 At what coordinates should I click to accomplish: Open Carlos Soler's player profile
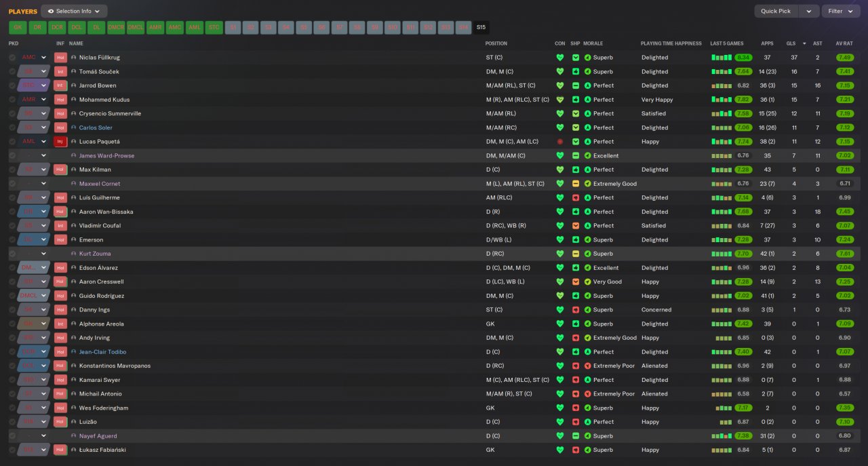pos(96,128)
